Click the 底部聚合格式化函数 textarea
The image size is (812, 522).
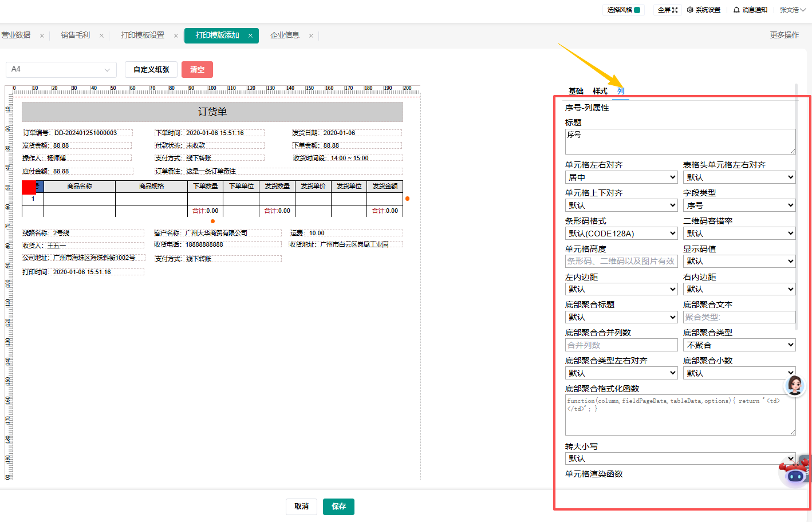click(680, 415)
